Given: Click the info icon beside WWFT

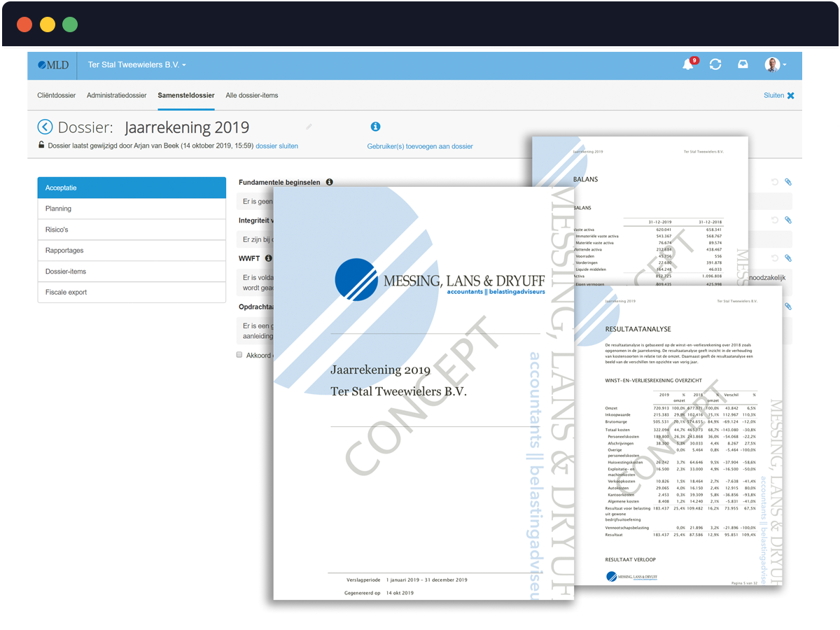Looking at the screenshot, I should click(x=269, y=258).
